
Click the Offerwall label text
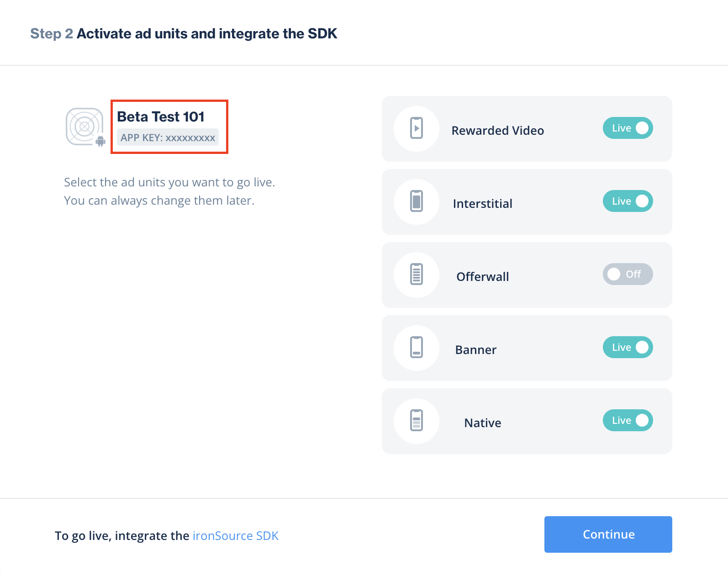tap(482, 277)
